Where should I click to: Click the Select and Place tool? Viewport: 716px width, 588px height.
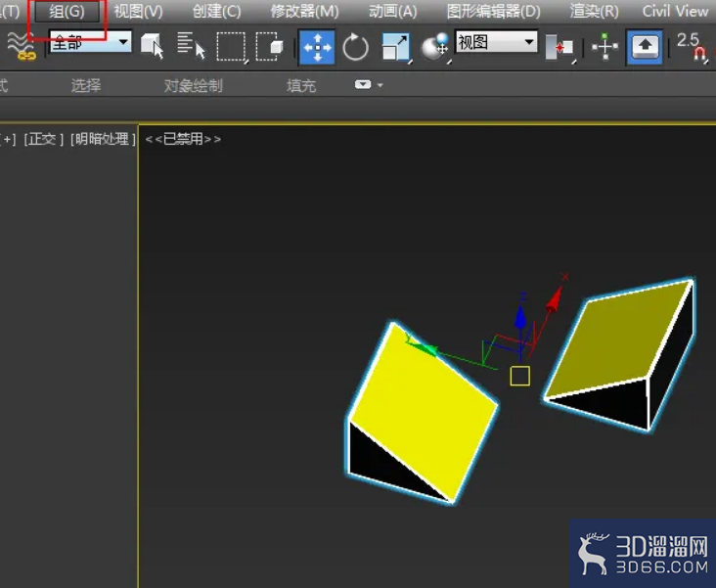[435, 47]
